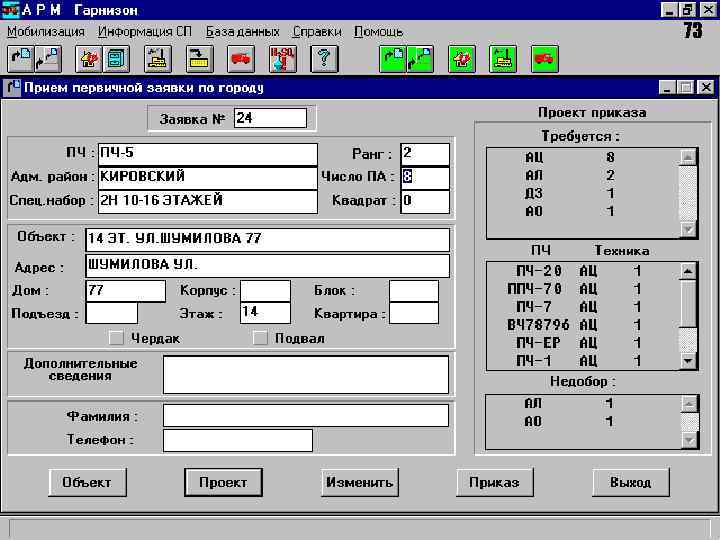Click the Выход button
Image resolution: width=720 pixels, height=540 pixels.
point(630,482)
